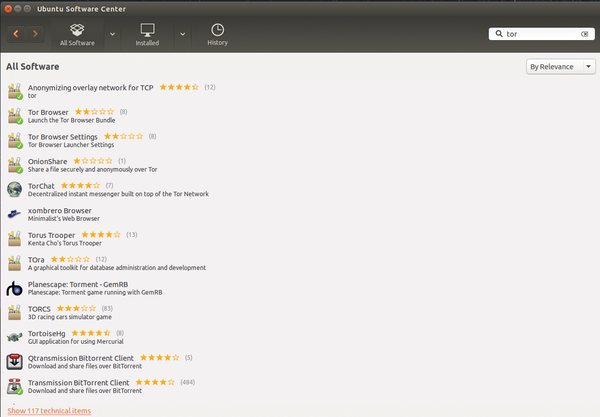Select 'Planescape: Torment - GemRB' entry title
The width and height of the screenshot is (600, 417).
78,284
